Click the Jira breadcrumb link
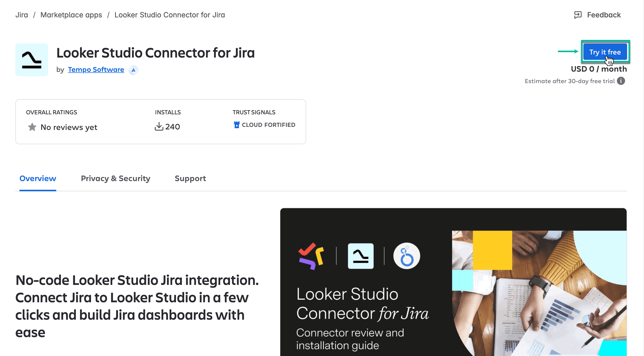The height and width of the screenshot is (356, 644). [x=21, y=15]
